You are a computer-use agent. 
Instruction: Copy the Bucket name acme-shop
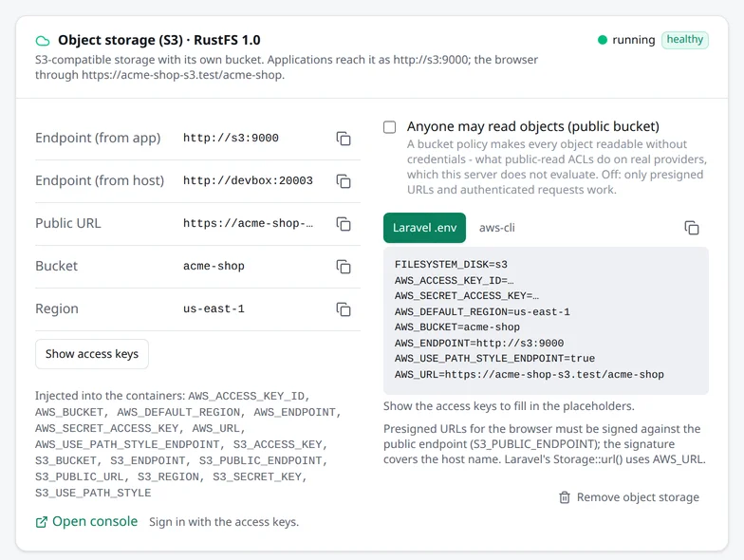click(344, 267)
